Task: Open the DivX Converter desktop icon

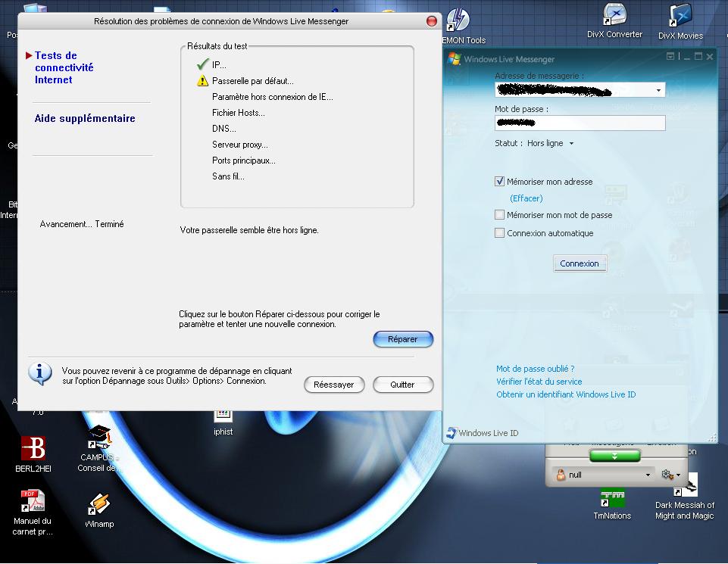Action: pos(614,15)
